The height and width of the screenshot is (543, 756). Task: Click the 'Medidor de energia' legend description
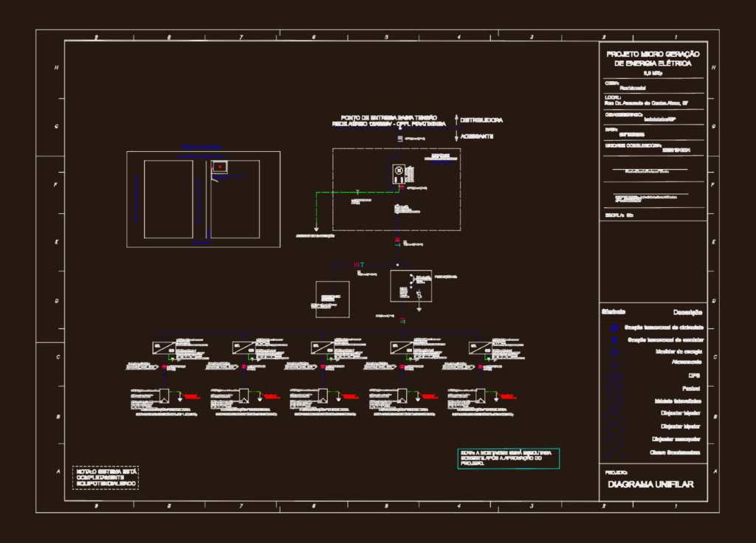[679, 352]
